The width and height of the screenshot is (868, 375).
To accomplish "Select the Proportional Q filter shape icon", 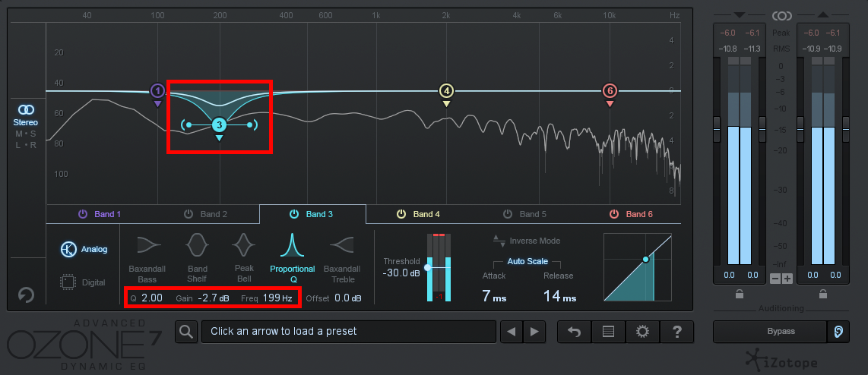I will (293, 244).
